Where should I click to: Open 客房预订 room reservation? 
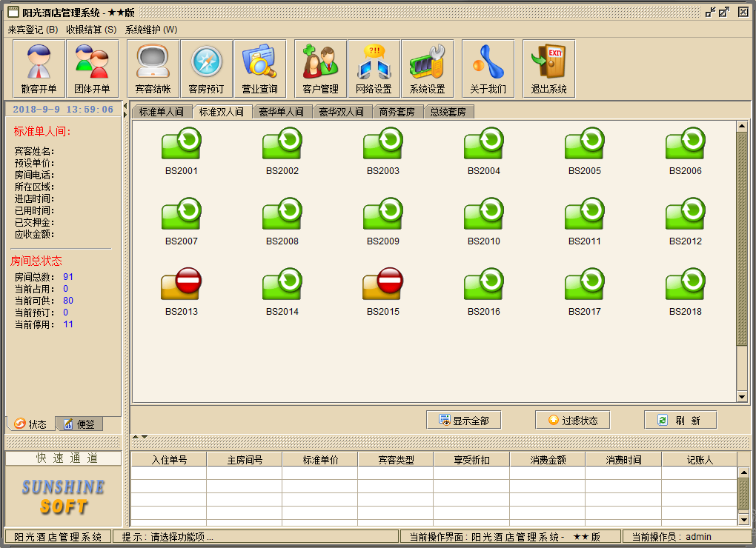pyautogui.click(x=206, y=69)
